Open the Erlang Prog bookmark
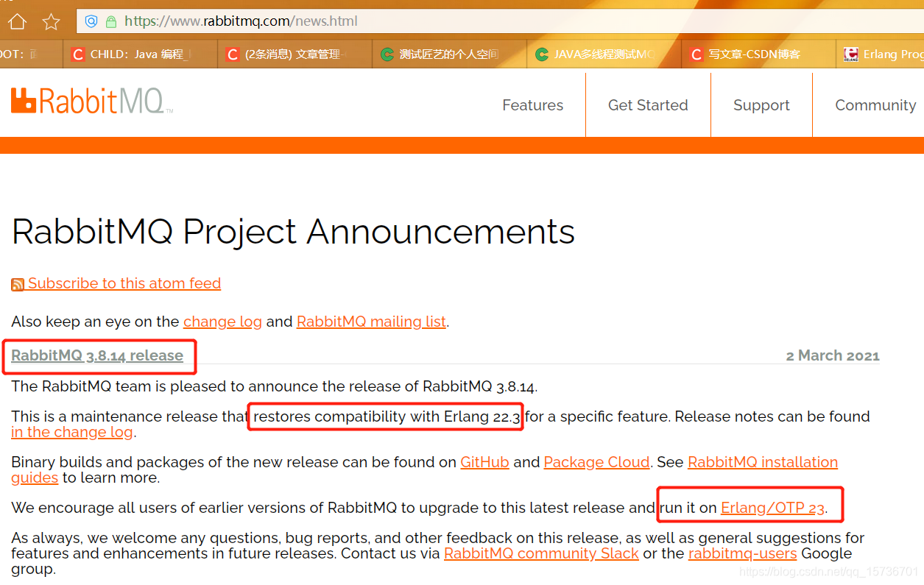This screenshot has height=585, width=924. [x=881, y=54]
